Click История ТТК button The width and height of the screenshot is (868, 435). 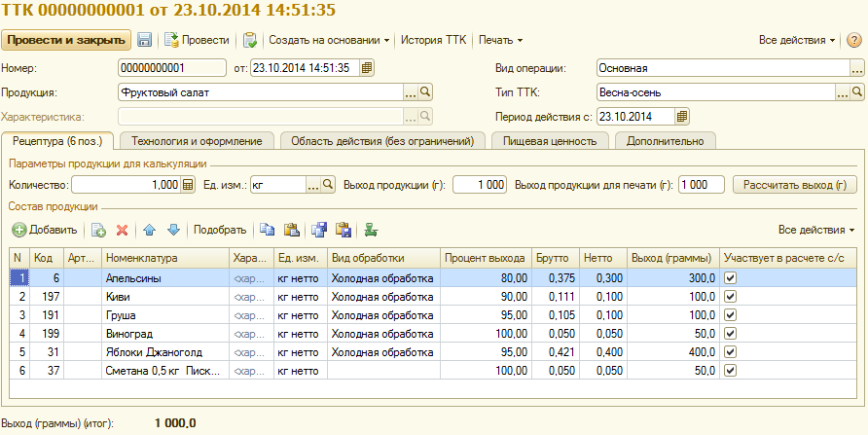point(433,40)
